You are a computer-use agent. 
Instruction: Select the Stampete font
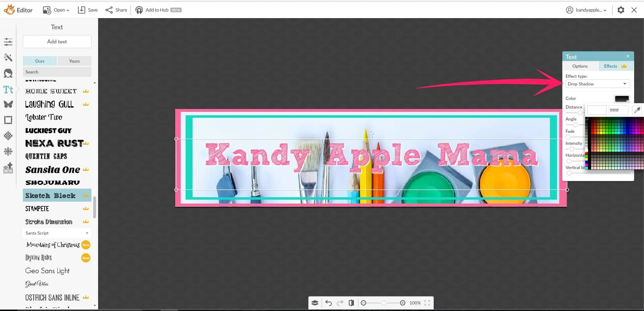pyautogui.click(x=57, y=209)
